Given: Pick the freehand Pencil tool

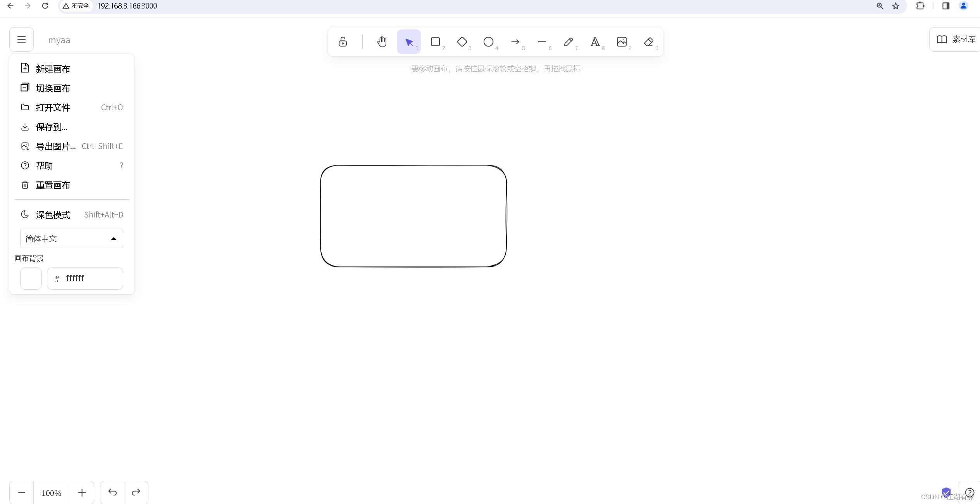Looking at the screenshot, I should (x=568, y=42).
